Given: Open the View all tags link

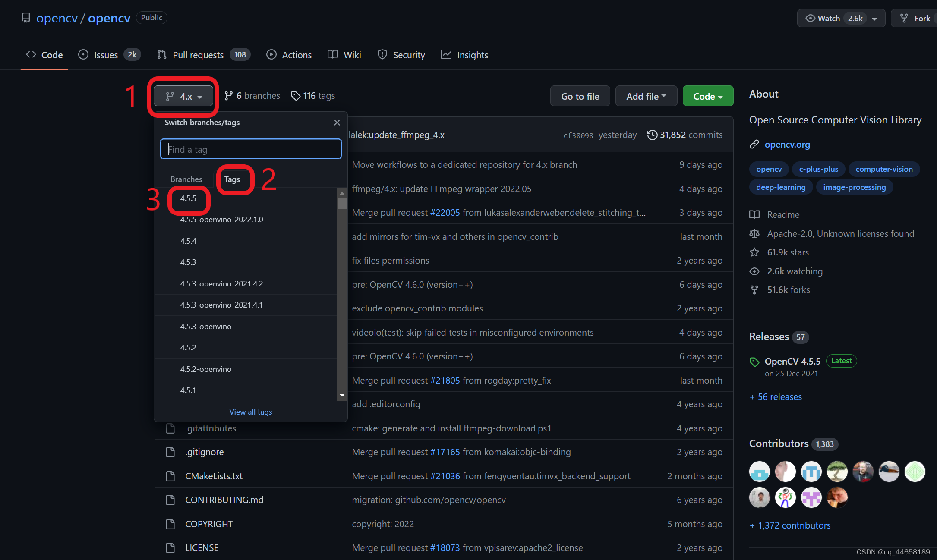Looking at the screenshot, I should point(251,412).
